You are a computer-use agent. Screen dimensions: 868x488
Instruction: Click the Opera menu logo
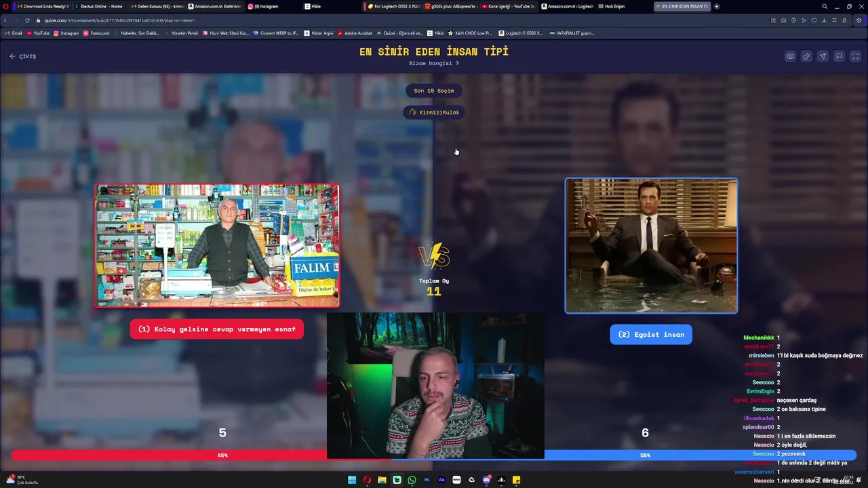[7, 6]
